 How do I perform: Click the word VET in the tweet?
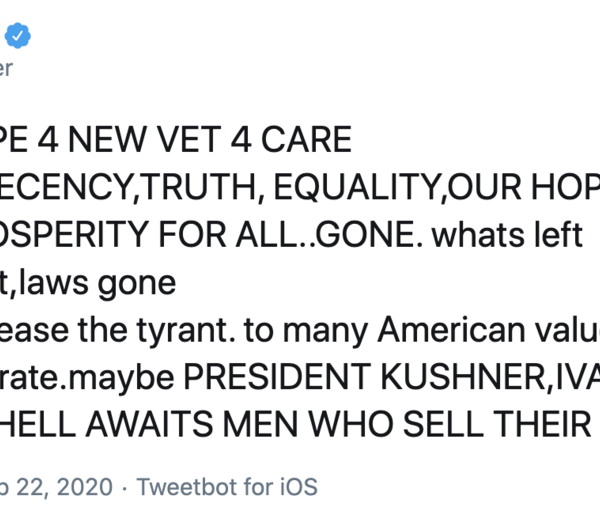click(x=179, y=141)
